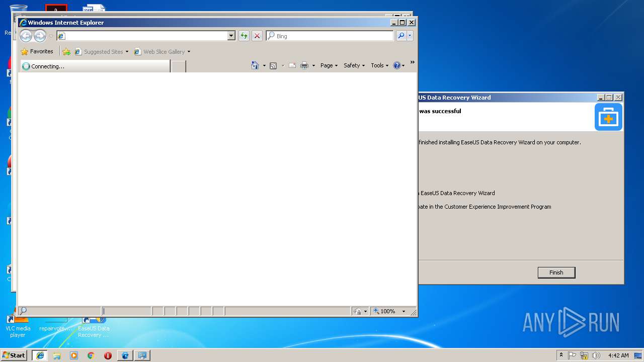Add page to Favorites bar icon
644x362 pixels.
pyautogui.click(x=66, y=51)
